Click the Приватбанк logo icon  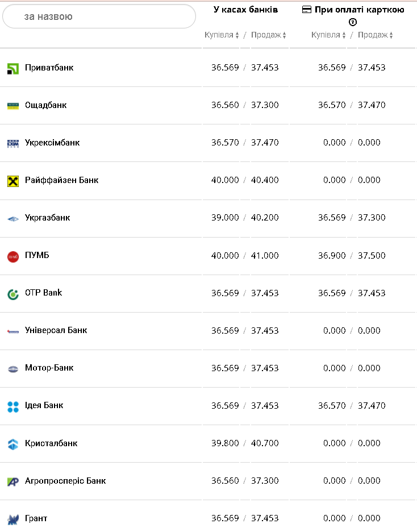[x=13, y=69]
